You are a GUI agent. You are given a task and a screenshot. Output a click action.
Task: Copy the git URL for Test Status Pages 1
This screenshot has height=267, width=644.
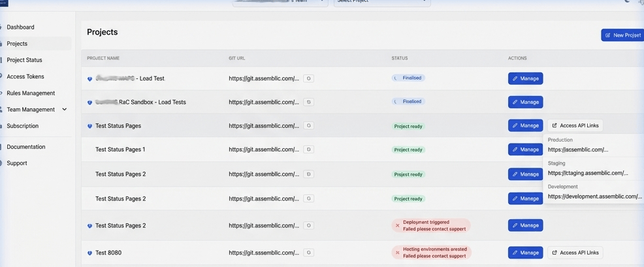(308, 149)
